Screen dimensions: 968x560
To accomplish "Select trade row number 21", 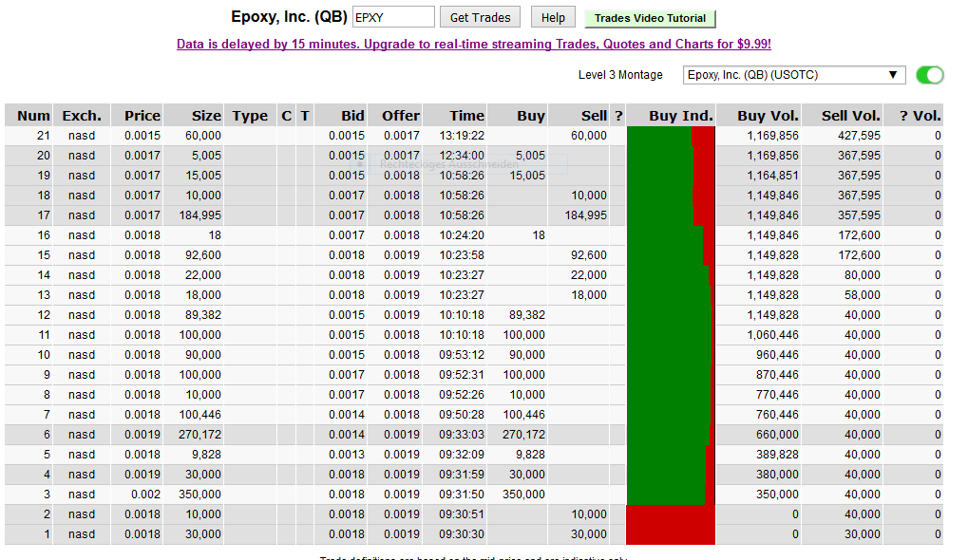I will click(x=473, y=136).
